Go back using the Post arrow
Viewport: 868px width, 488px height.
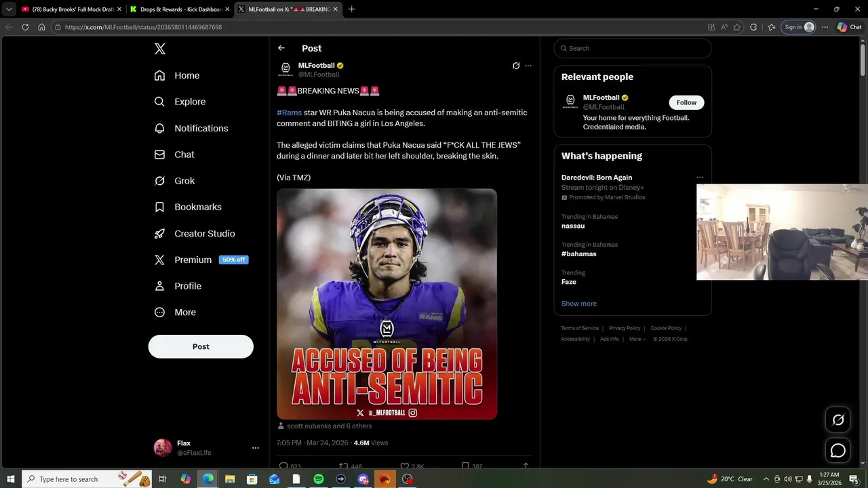[281, 48]
